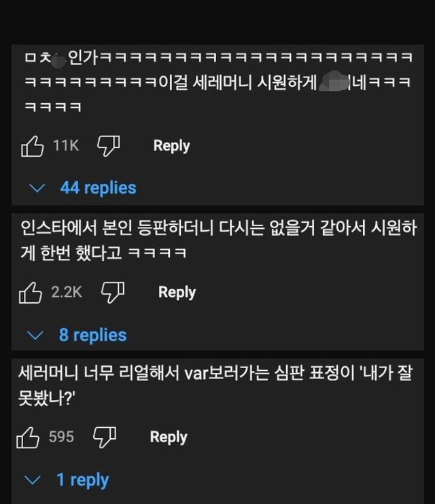435x504 pixels.
Task: Dislike the comment with 11K likes
Action: pos(108,145)
